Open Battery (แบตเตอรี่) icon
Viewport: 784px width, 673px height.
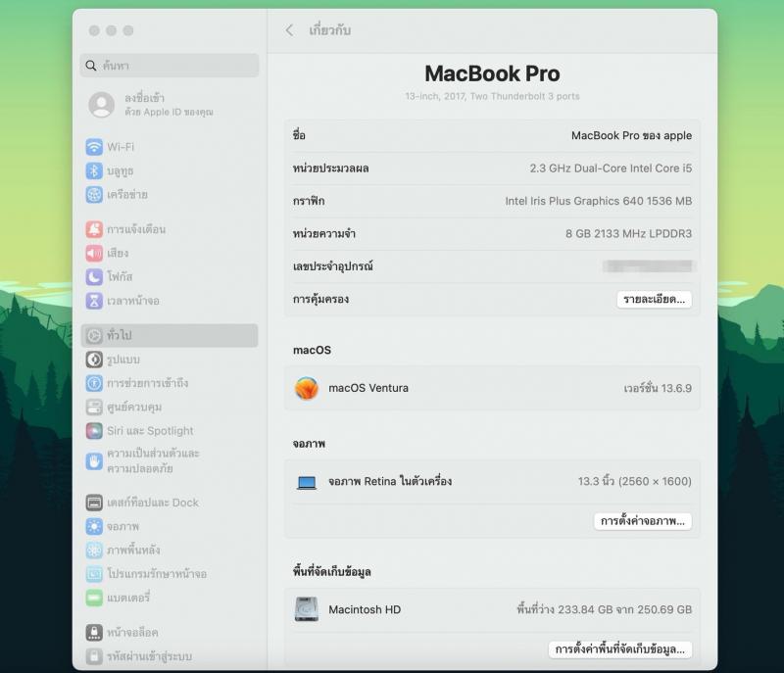point(94,598)
